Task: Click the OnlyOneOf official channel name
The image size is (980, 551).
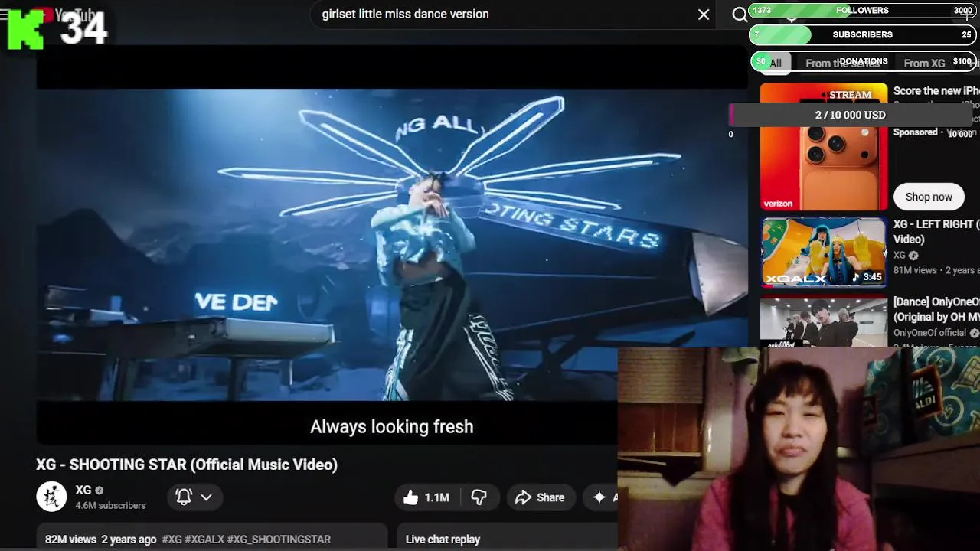Action: coord(929,333)
